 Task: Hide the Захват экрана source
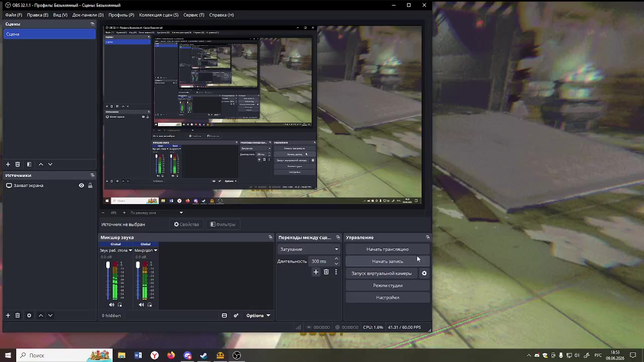point(82,186)
